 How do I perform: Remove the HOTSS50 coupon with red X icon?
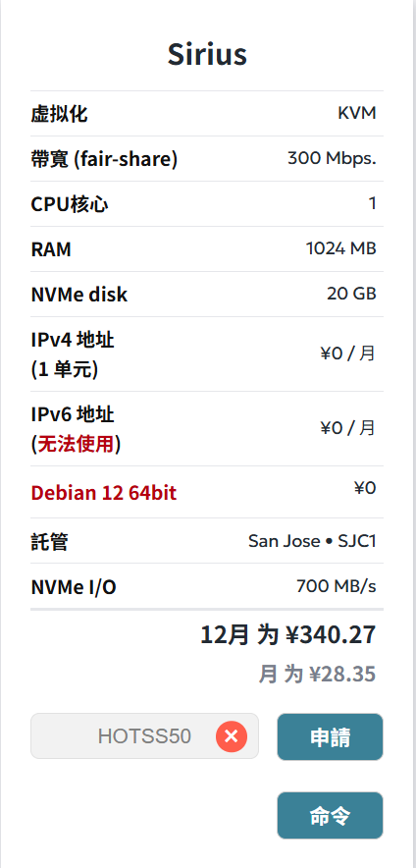pos(232,736)
